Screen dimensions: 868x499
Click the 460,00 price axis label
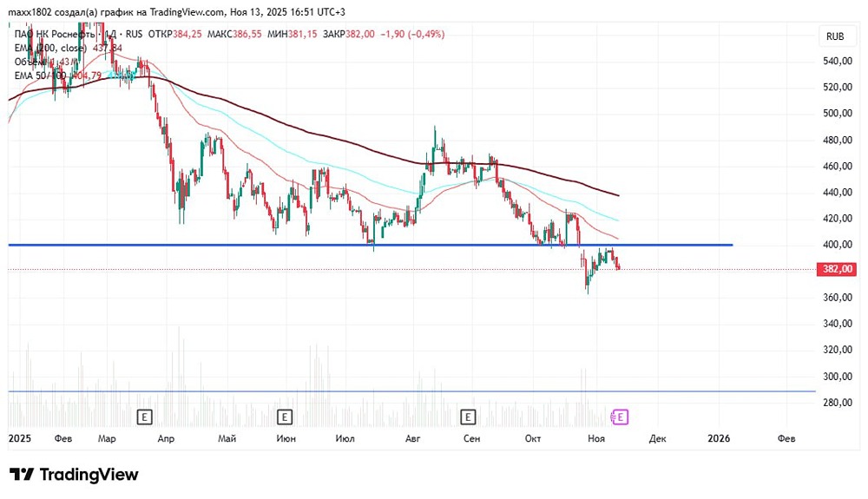click(x=838, y=166)
